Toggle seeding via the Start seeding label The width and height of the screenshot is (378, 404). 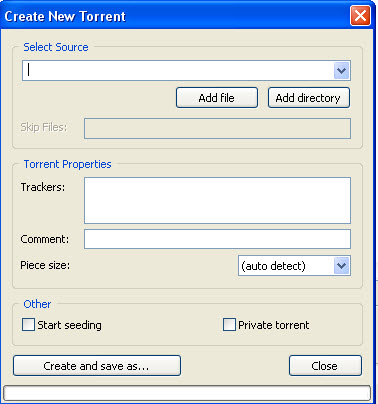[69, 325]
